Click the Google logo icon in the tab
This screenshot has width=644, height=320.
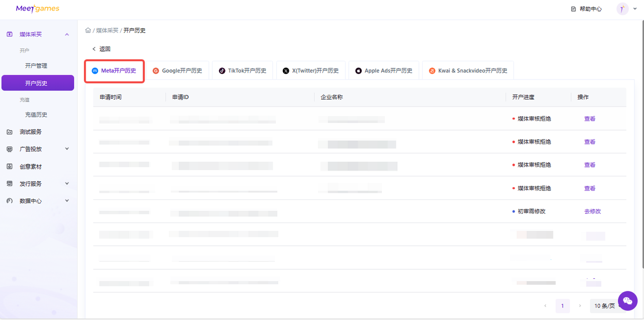tap(156, 71)
